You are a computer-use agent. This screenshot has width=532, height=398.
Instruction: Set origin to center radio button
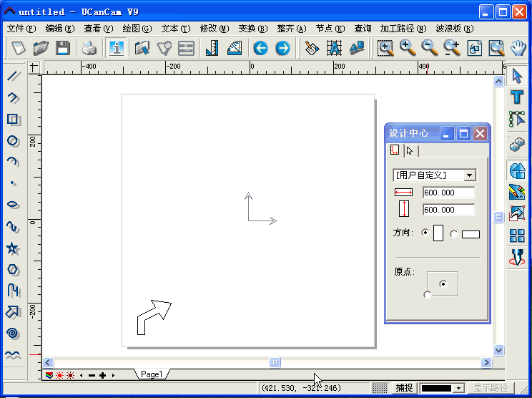click(x=443, y=284)
